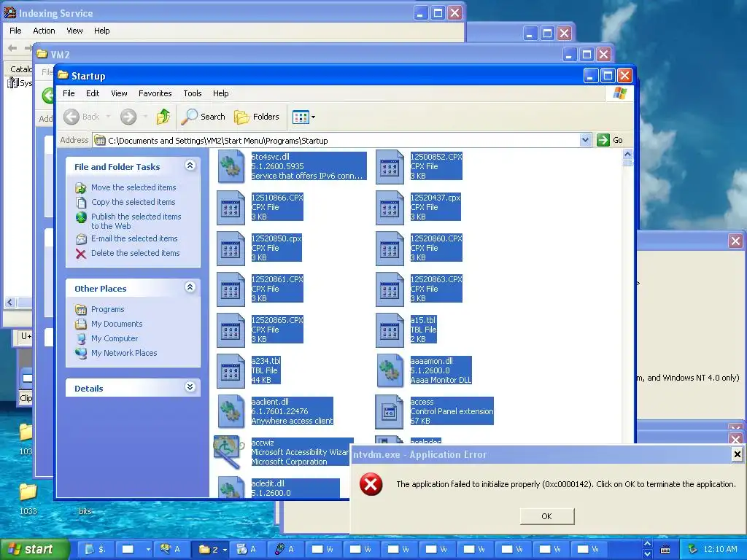Click Copy the selected items

click(133, 202)
